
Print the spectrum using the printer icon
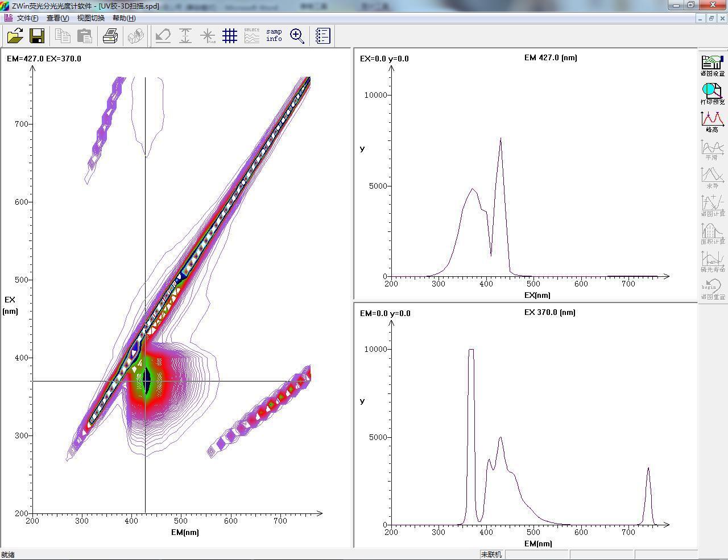[110, 36]
